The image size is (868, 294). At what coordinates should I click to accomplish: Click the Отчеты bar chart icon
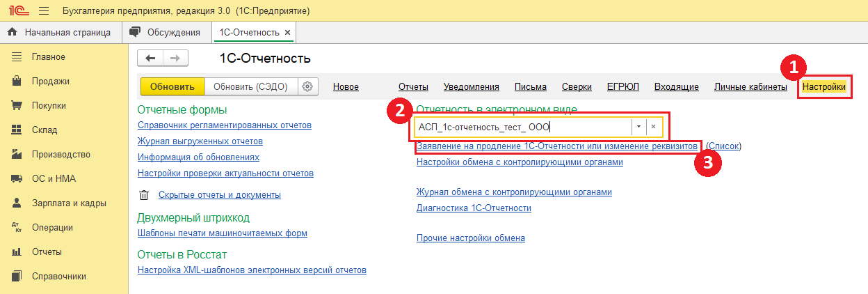(x=17, y=252)
